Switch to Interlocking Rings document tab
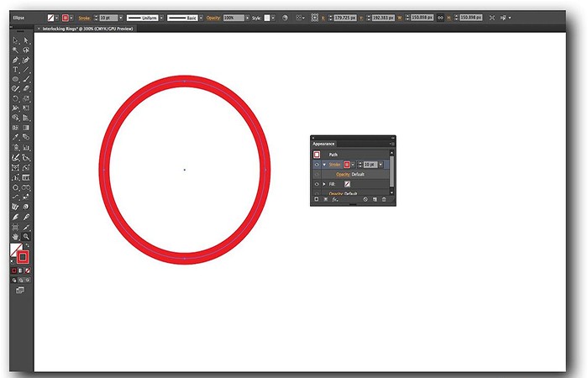 [88, 28]
